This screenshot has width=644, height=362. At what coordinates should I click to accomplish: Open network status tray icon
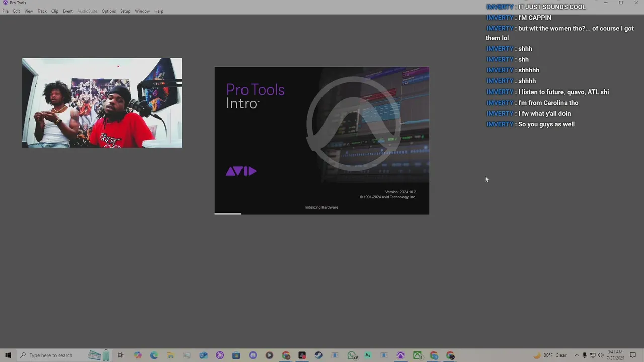pos(592,355)
